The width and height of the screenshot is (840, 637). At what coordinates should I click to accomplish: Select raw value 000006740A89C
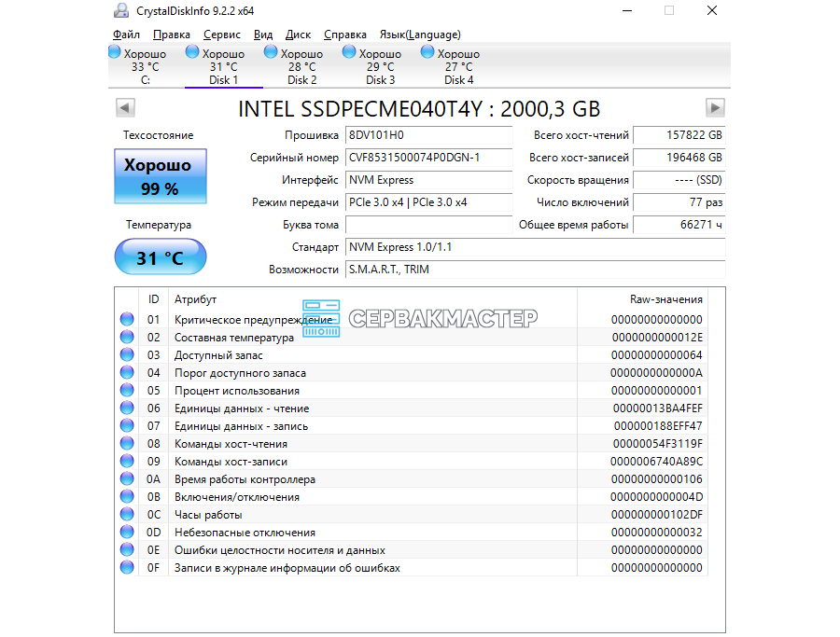(x=656, y=462)
